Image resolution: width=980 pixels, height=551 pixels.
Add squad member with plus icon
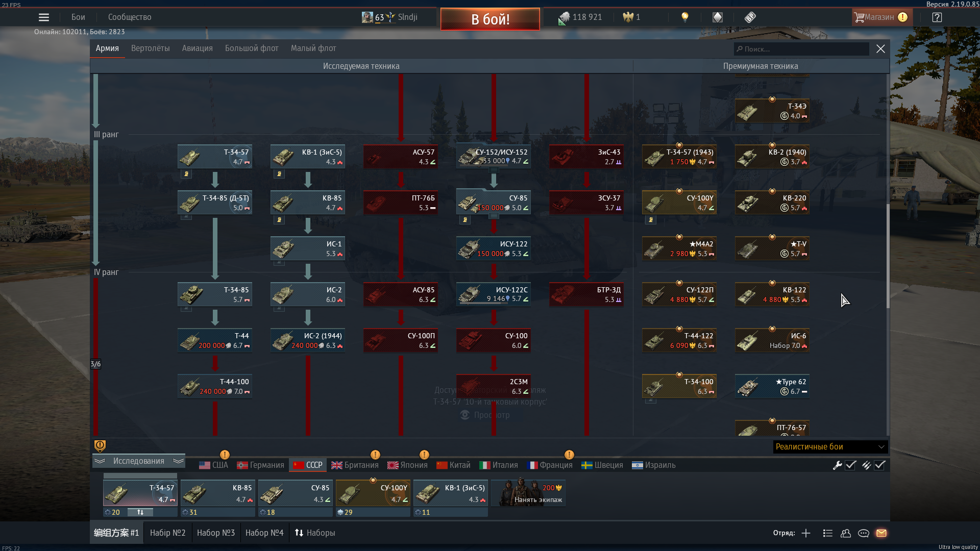point(806,533)
